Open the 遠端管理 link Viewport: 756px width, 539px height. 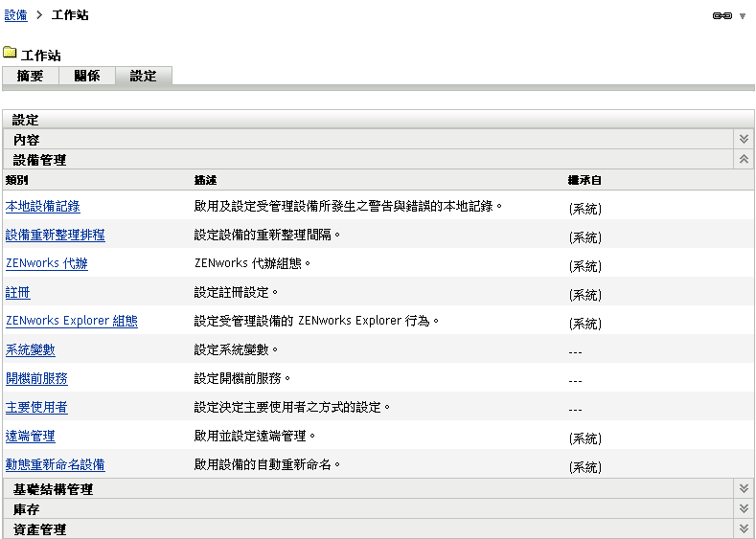31,436
